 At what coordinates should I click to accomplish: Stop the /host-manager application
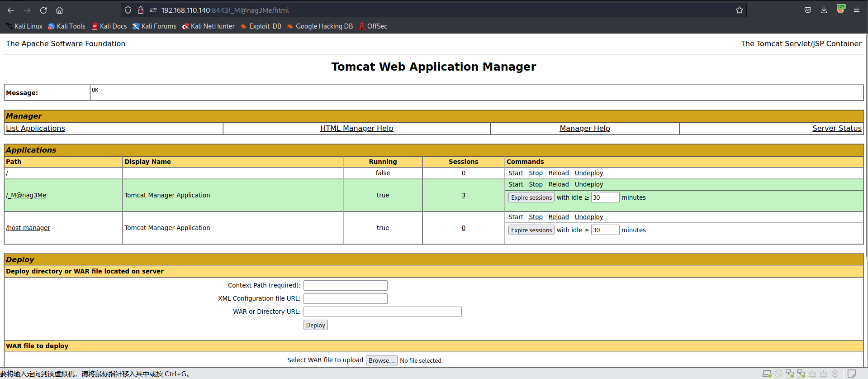536,217
